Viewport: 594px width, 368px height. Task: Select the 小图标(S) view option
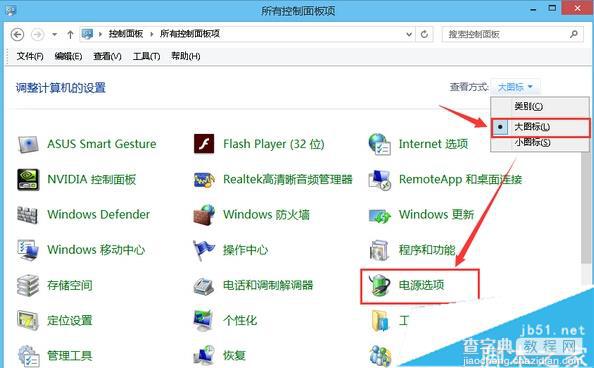[x=541, y=143]
